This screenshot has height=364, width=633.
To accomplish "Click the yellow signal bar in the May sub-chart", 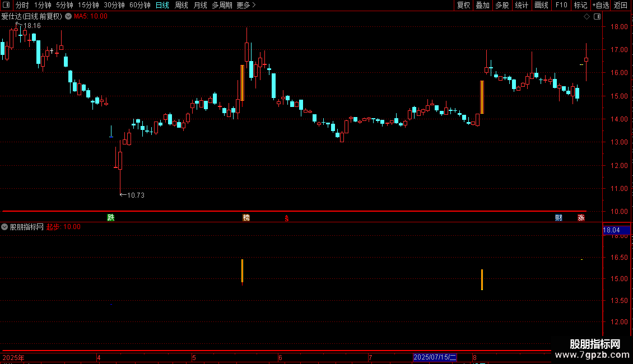I will 242,271.
